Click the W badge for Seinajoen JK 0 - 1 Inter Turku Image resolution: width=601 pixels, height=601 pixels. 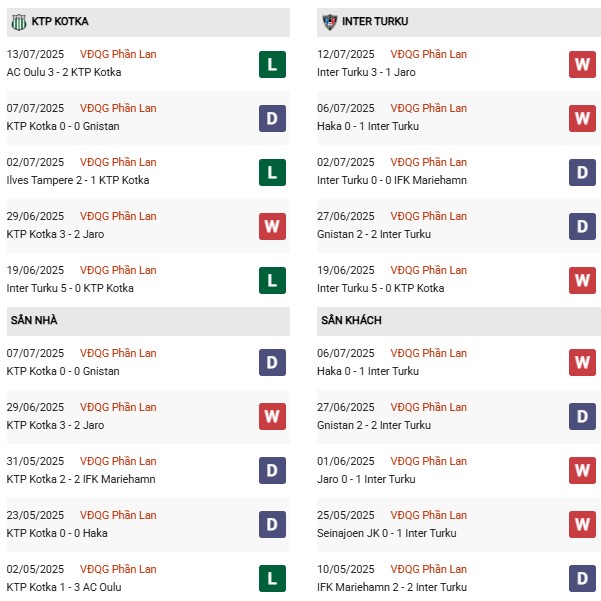pos(582,525)
